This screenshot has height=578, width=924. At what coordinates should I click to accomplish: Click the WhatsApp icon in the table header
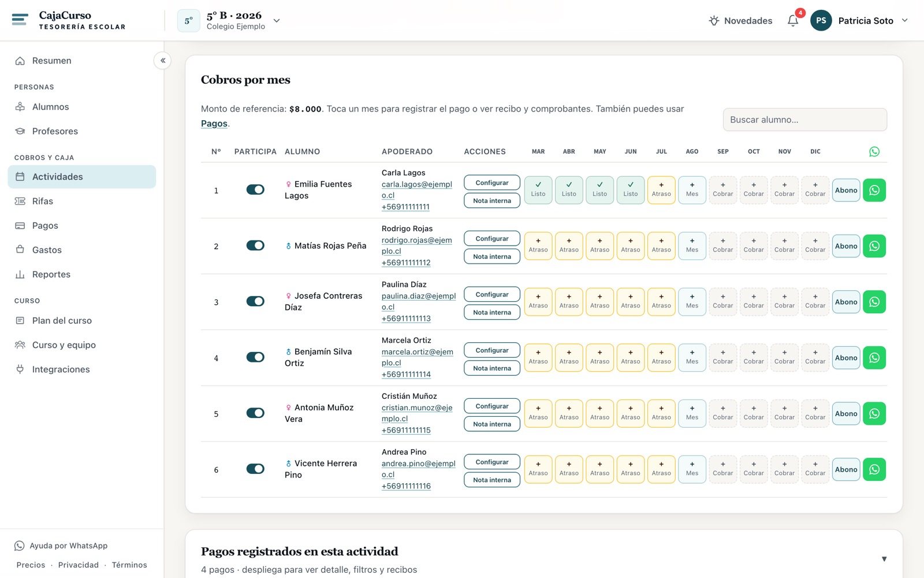click(874, 151)
